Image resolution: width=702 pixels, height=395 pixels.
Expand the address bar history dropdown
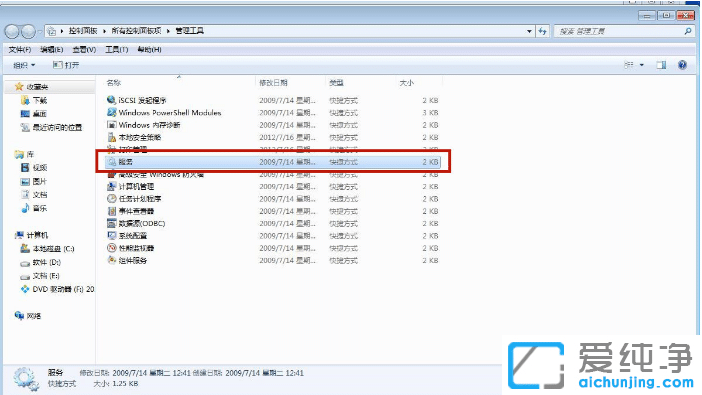[x=529, y=31]
